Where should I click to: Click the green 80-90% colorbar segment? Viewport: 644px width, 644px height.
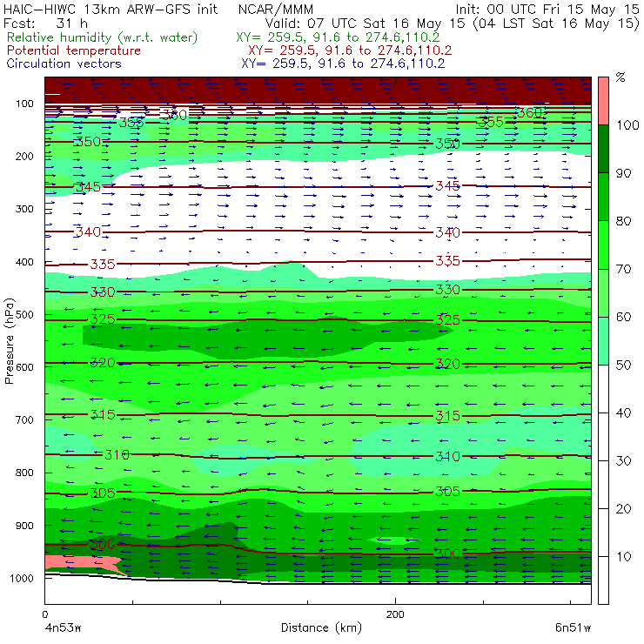click(x=603, y=197)
